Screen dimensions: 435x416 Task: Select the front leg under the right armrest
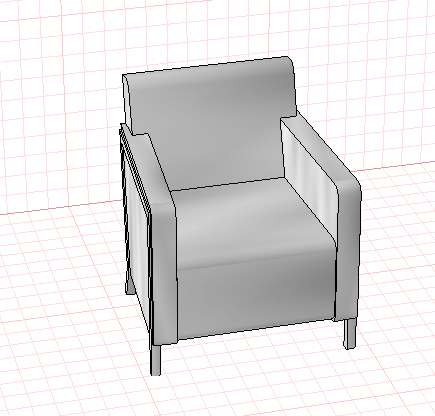(350, 333)
